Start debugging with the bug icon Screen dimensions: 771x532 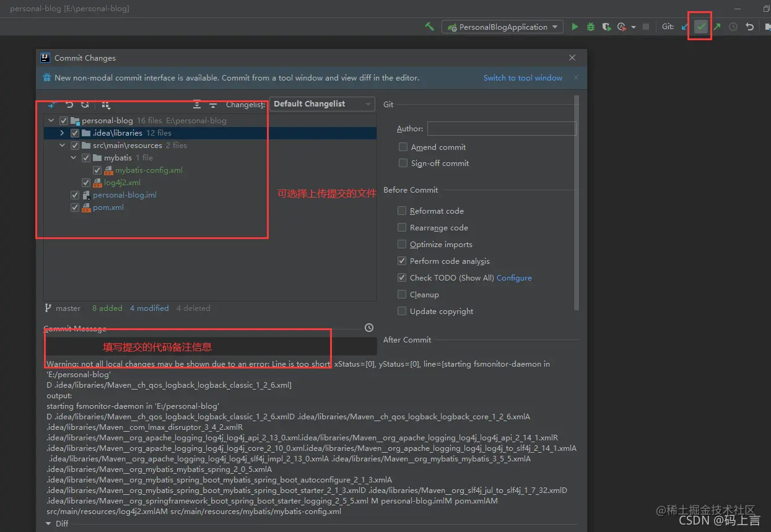tap(591, 27)
